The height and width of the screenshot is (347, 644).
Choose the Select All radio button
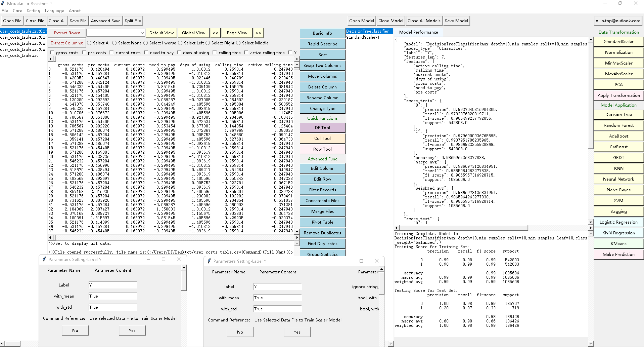tap(89, 43)
